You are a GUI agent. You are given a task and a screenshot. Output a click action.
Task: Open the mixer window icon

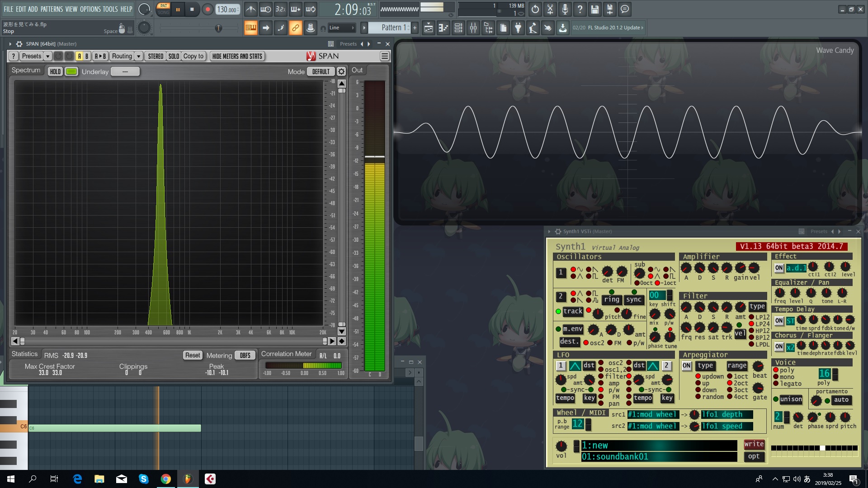click(x=473, y=28)
